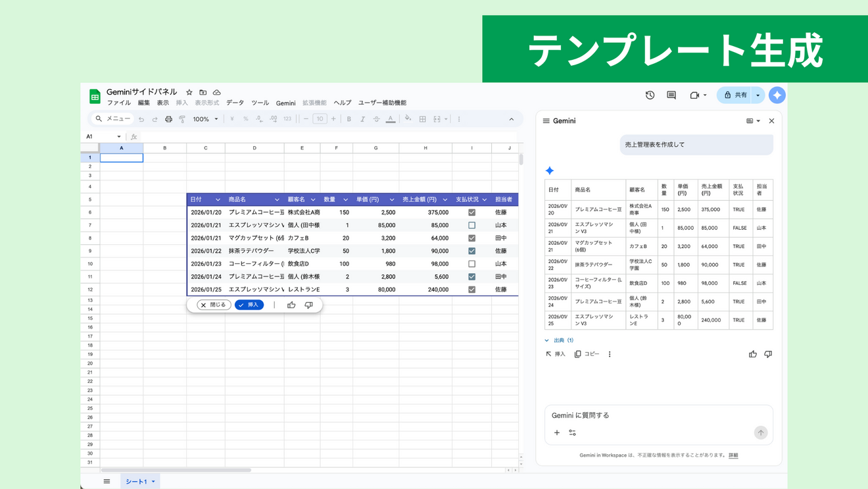This screenshot has height=489, width=868.
Task: Click the undo arrow
Action: click(x=141, y=119)
